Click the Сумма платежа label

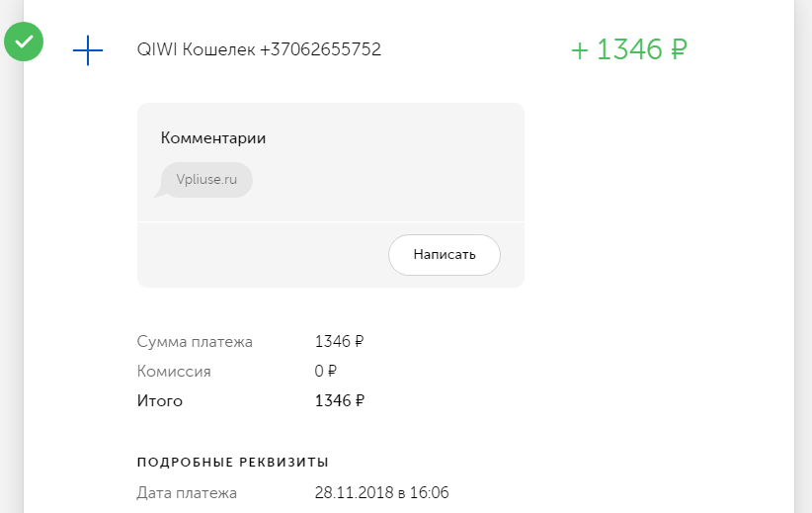(x=195, y=341)
